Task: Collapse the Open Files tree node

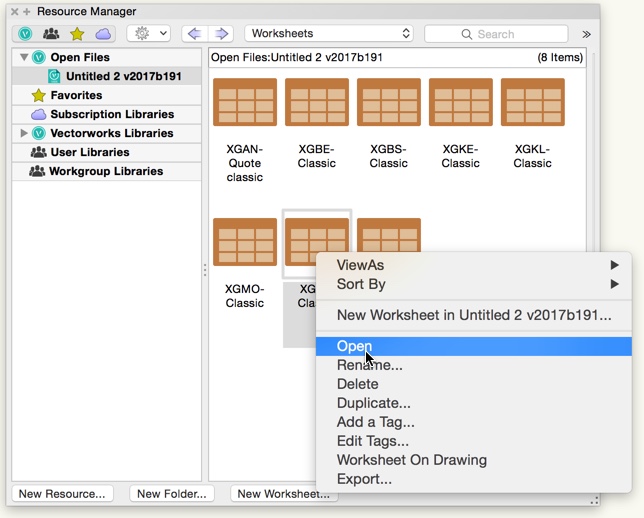Action: tap(24, 57)
